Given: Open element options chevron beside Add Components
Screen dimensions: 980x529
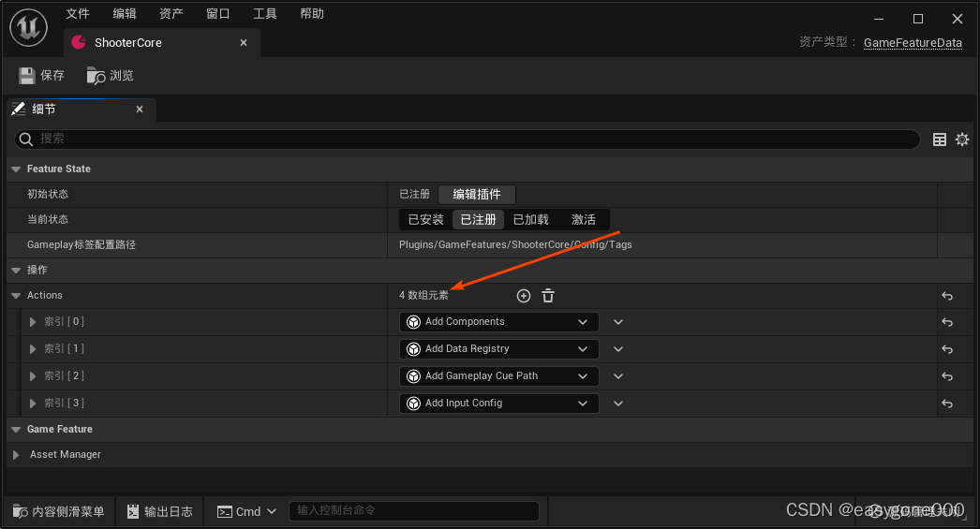Looking at the screenshot, I should 618,322.
